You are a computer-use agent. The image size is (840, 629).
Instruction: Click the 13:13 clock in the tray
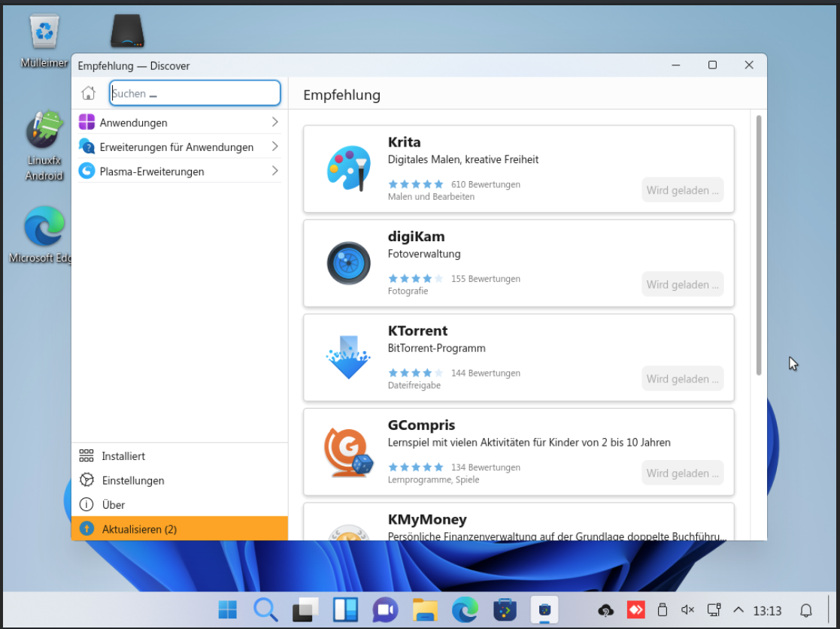pos(767,611)
